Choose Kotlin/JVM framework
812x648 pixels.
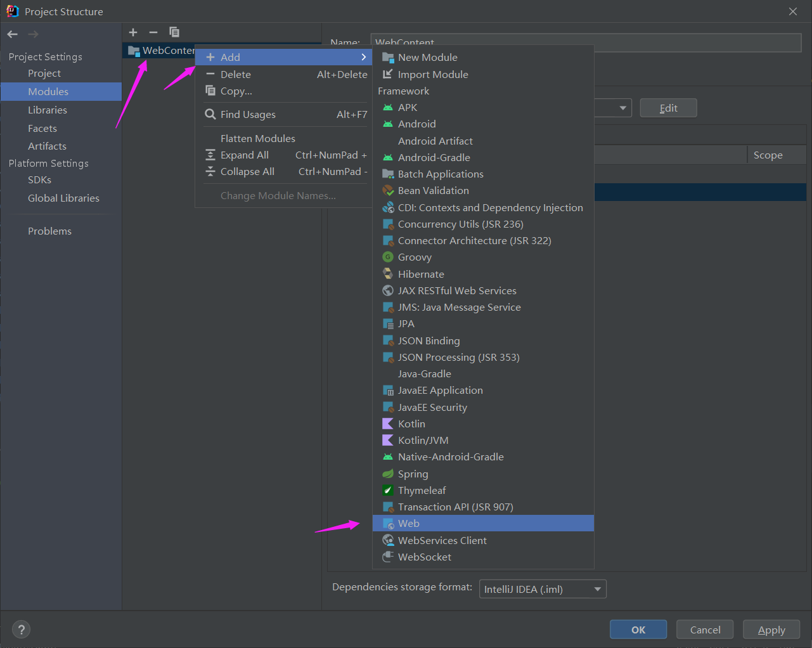483,441
